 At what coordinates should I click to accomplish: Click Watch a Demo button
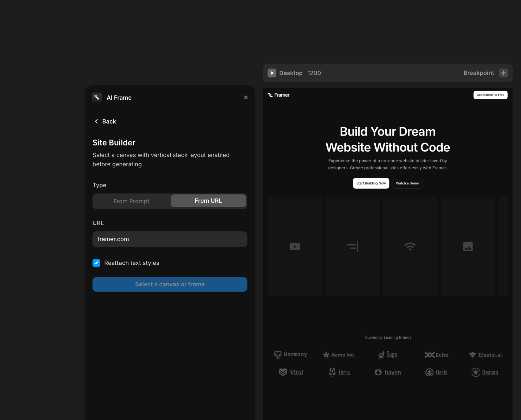pyautogui.click(x=407, y=183)
